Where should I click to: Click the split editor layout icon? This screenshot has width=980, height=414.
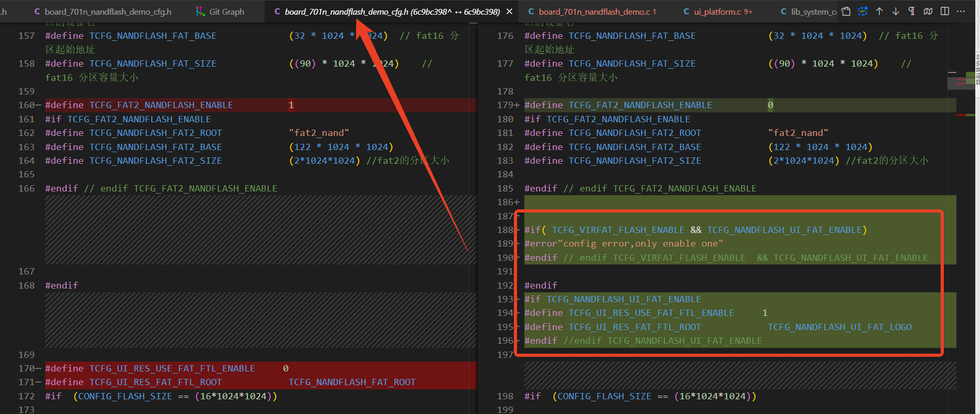[945, 12]
